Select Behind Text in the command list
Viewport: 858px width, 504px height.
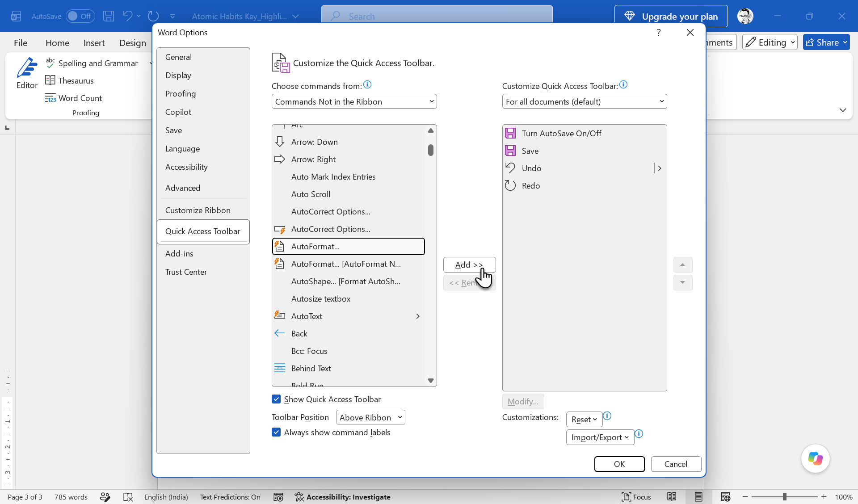pyautogui.click(x=348, y=368)
